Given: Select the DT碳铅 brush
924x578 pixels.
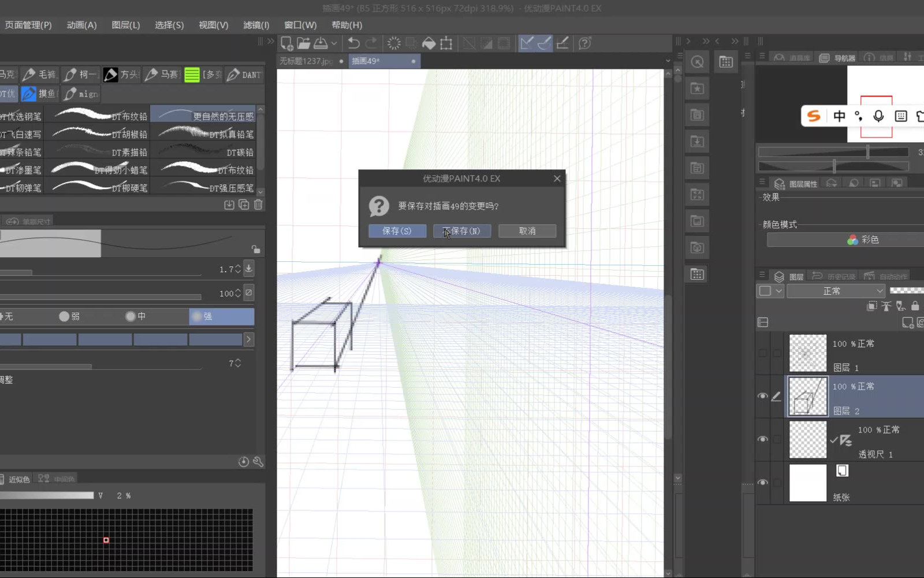Looking at the screenshot, I should 204,152.
